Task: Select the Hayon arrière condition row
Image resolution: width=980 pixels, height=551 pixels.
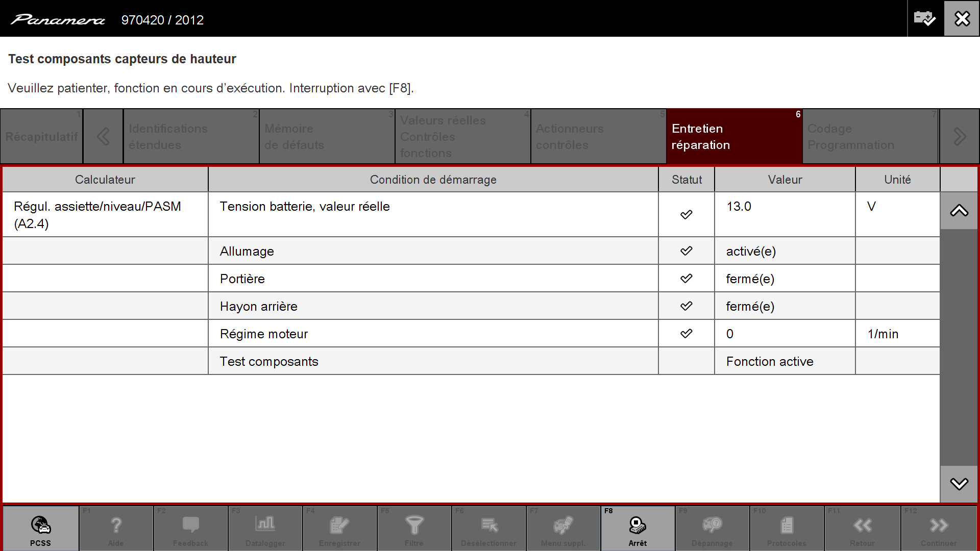Action: pyautogui.click(x=471, y=306)
